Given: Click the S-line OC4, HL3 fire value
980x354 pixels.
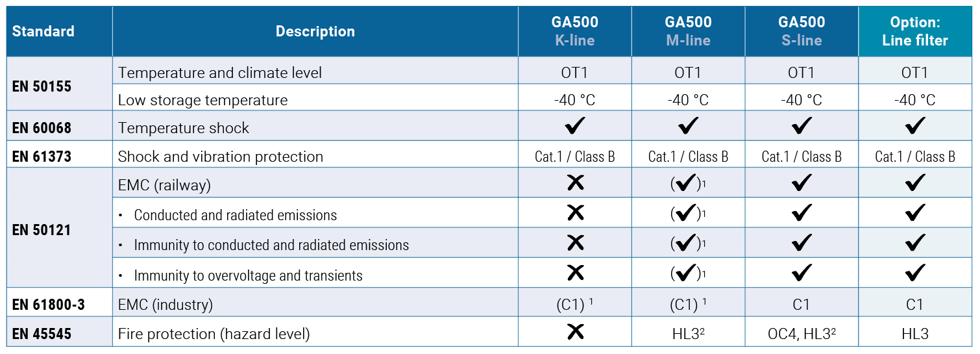Looking at the screenshot, I should pyautogui.click(x=802, y=334).
